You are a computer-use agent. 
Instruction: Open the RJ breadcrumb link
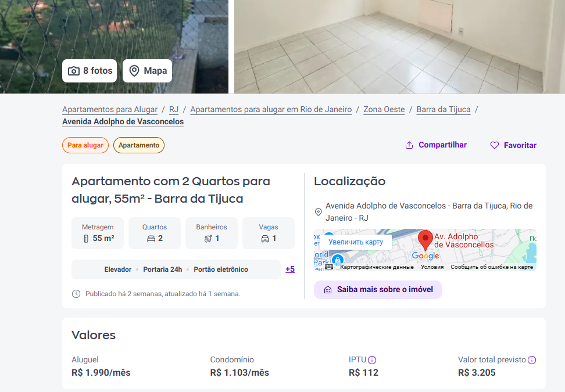coord(174,109)
